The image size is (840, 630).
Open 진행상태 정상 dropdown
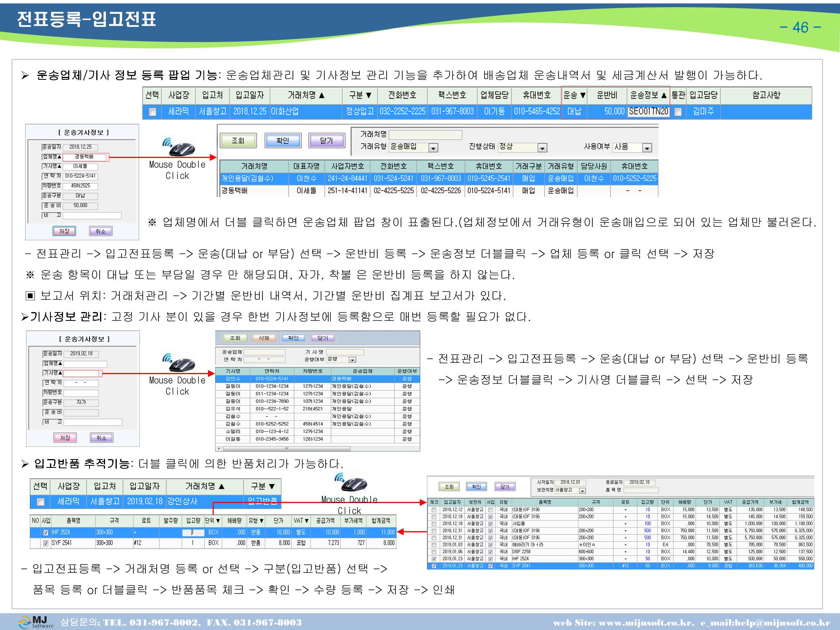[x=542, y=148]
